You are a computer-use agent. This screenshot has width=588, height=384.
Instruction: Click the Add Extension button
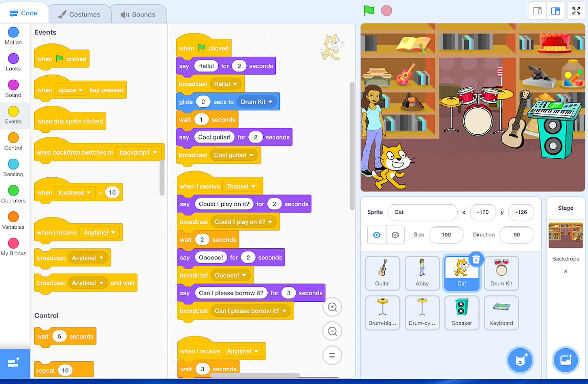(14, 364)
